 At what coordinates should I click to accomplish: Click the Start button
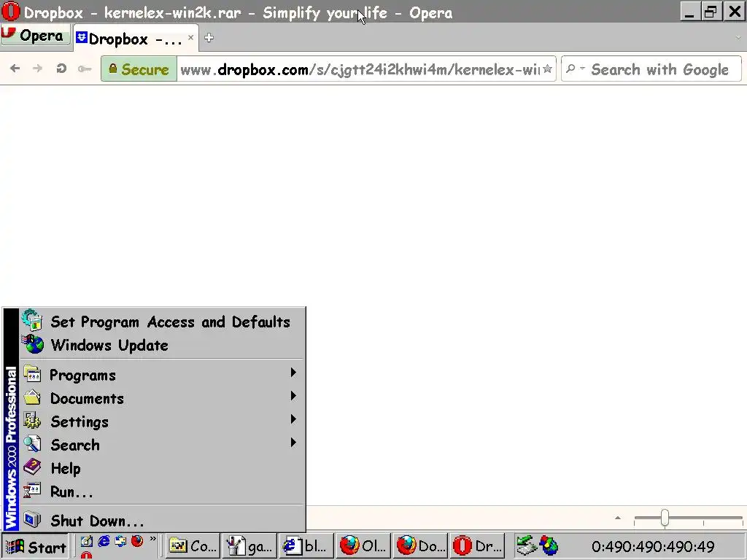click(36, 547)
